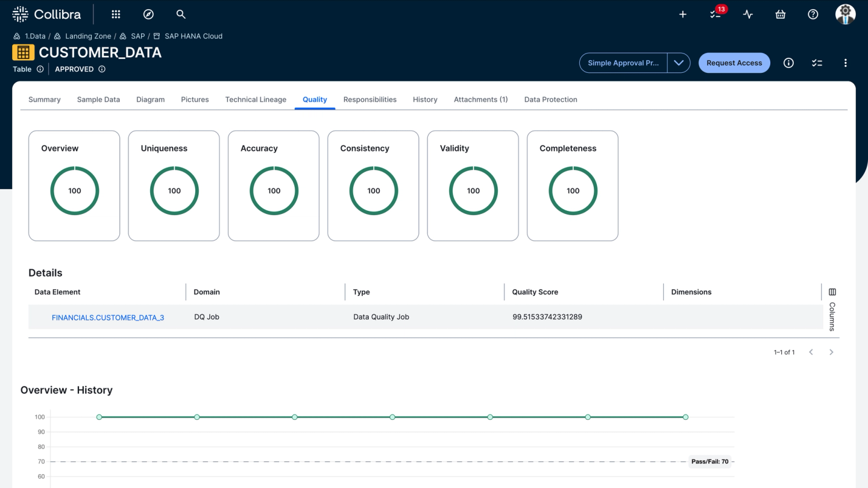Open the user profile avatar
Screen dimensions: 868x488
point(845,14)
